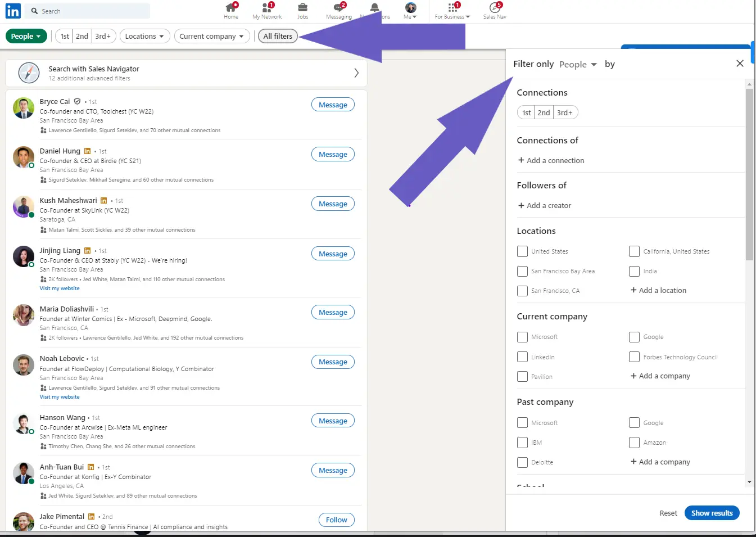Follow Jake Pimental

[337, 520]
